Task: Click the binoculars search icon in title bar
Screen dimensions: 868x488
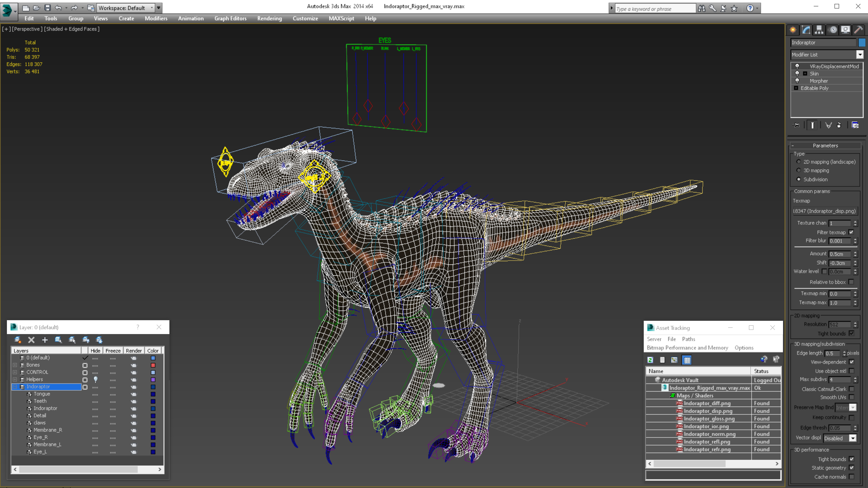Action: (x=702, y=8)
